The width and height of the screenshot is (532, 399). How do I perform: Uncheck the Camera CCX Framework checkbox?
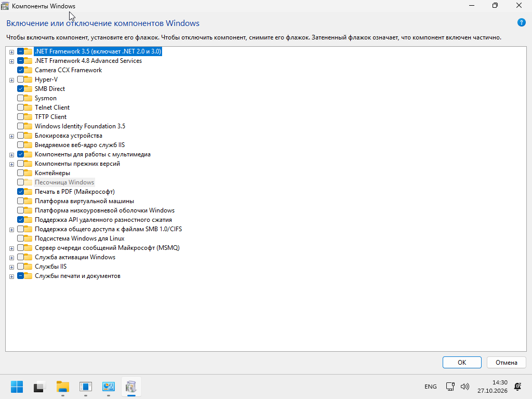pos(20,70)
